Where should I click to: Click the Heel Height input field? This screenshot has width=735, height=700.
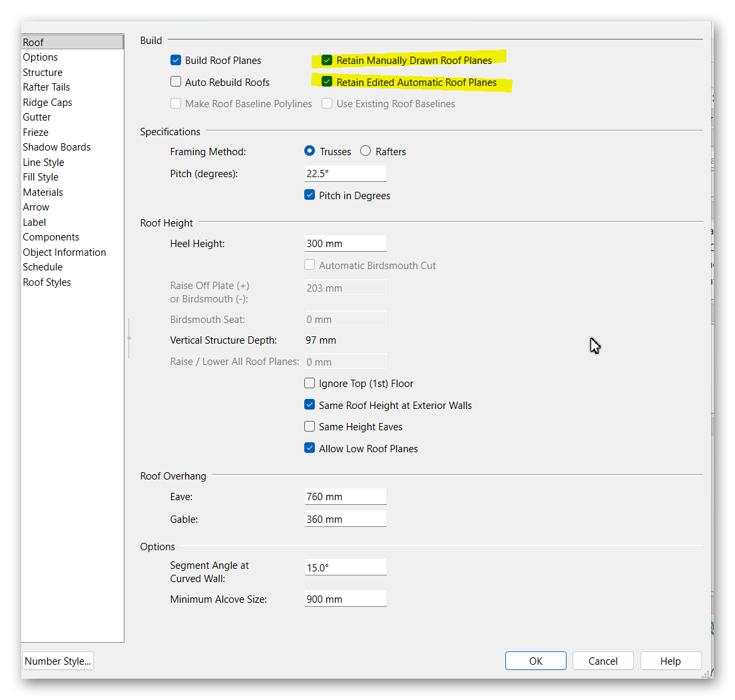point(345,244)
